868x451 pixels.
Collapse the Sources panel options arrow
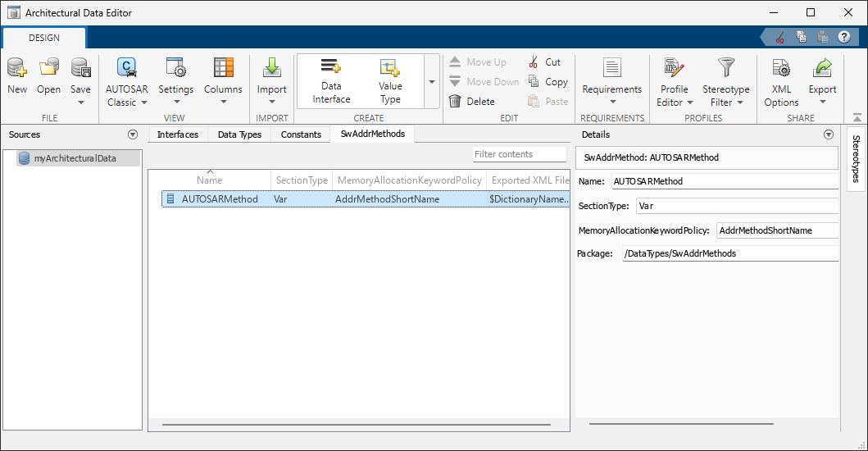(133, 134)
